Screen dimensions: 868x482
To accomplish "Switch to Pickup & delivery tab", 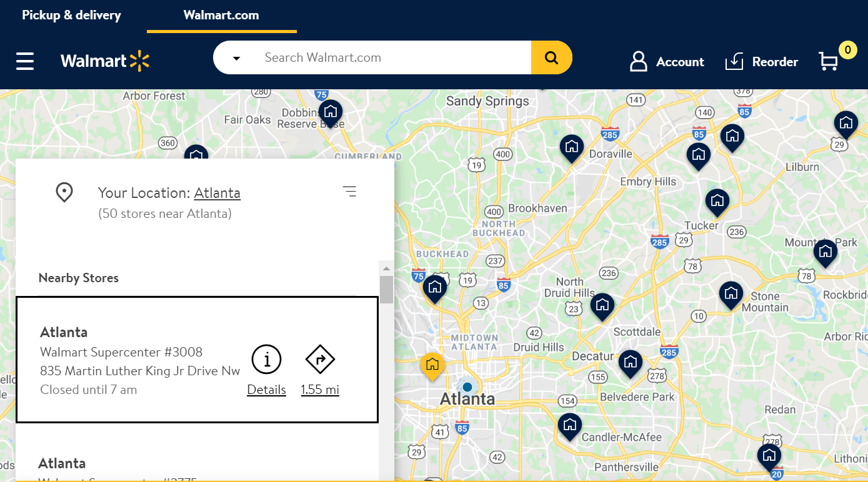I will coord(72,16).
